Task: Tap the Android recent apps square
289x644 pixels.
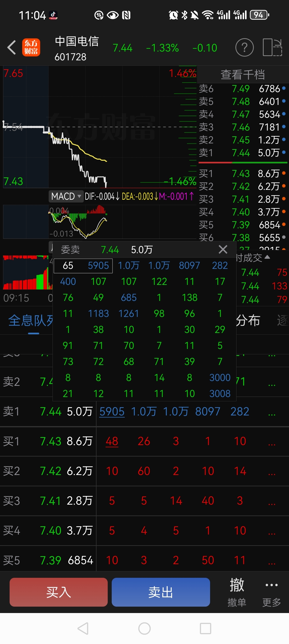Action: click(x=206, y=629)
